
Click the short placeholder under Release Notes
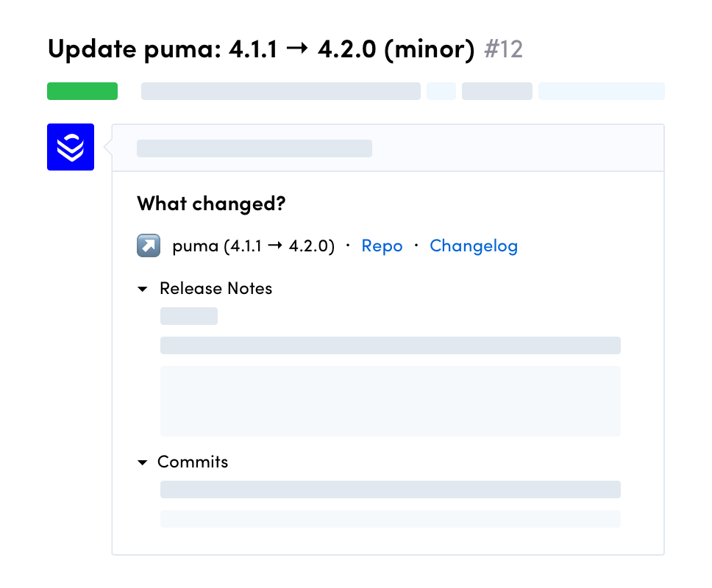(189, 316)
